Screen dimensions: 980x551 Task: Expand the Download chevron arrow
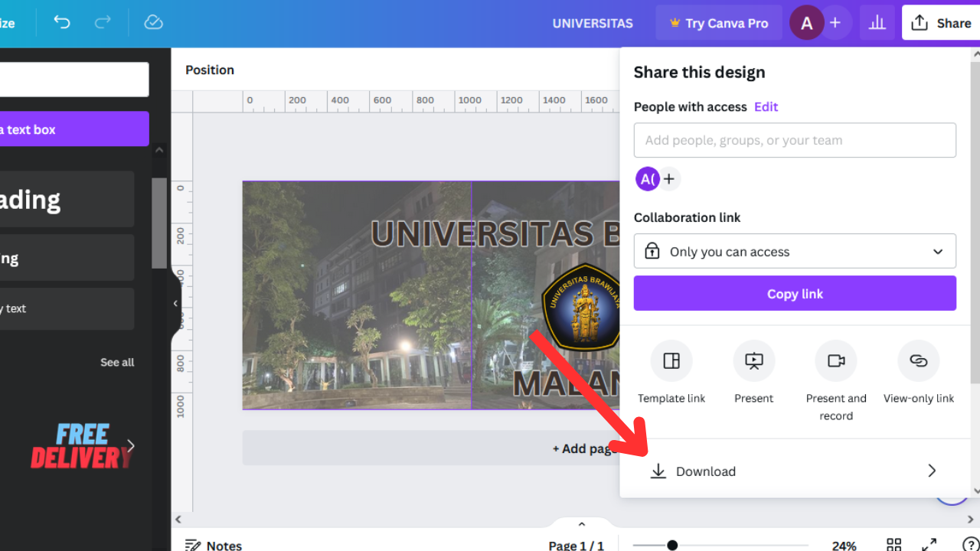[932, 471]
